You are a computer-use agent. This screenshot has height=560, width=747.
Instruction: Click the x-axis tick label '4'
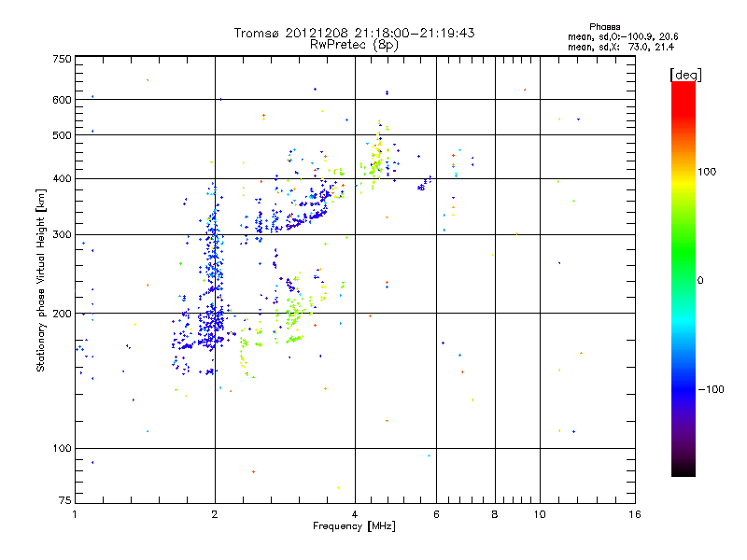(x=355, y=514)
